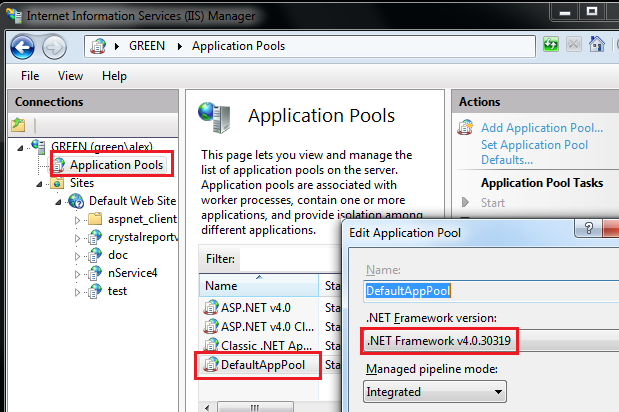This screenshot has height=412, width=619.
Task: Expand the aspnet_client folder node
Action: 78,219
